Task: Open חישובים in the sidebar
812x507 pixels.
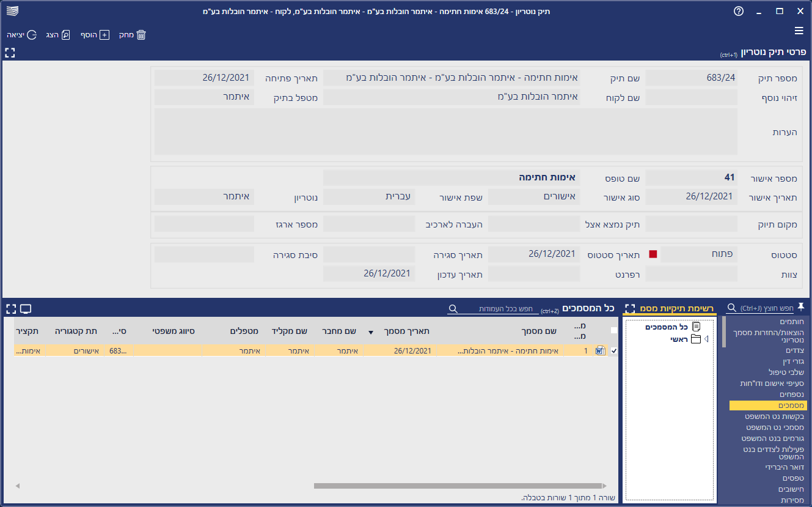Action: [x=791, y=489]
